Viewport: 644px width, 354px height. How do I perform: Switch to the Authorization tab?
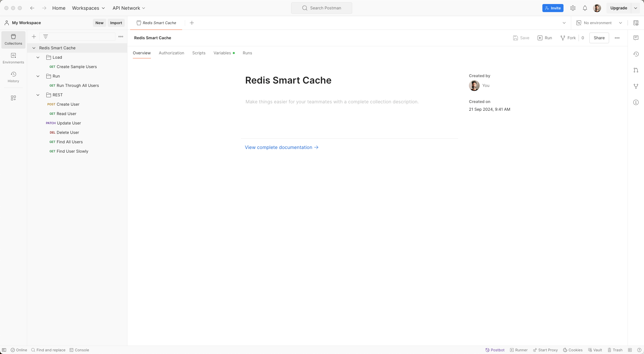171,53
